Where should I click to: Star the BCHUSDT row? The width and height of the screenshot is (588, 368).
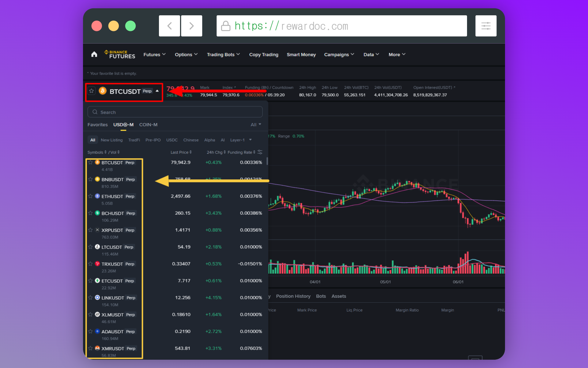point(90,213)
